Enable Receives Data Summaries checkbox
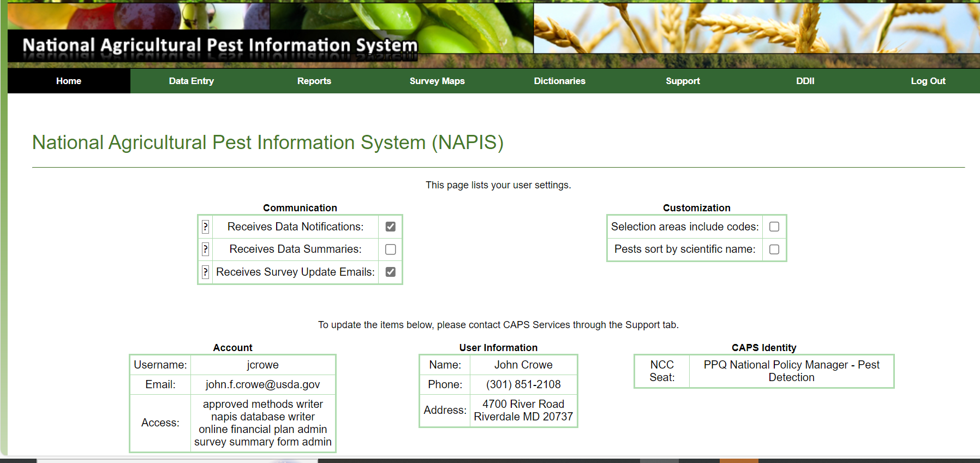 pos(391,250)
